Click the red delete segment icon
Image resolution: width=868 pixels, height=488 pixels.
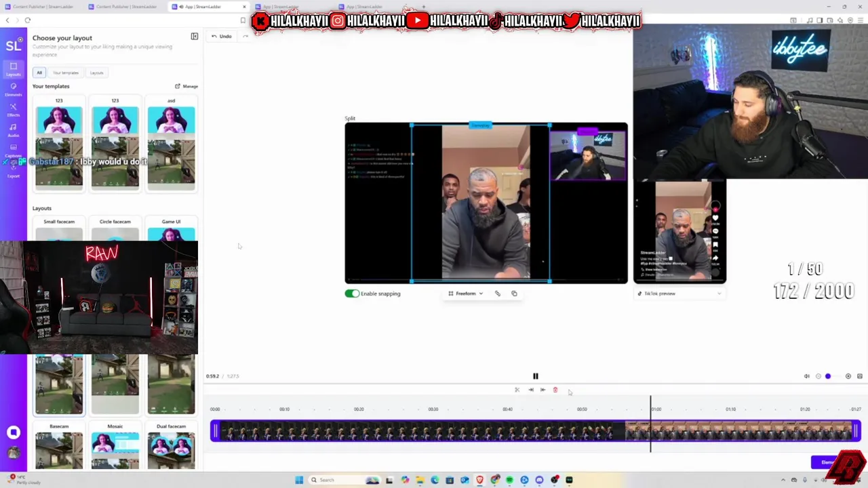555,390
